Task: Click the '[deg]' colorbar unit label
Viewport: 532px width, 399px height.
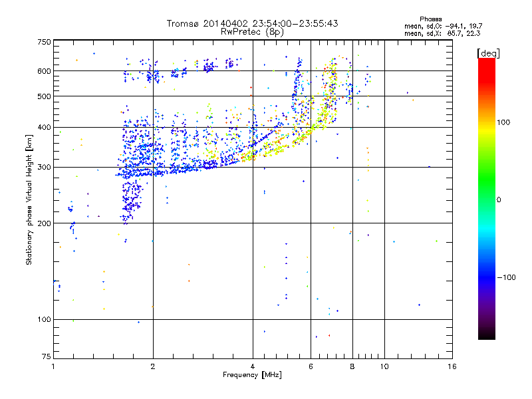Action: (x=488, y=53)
